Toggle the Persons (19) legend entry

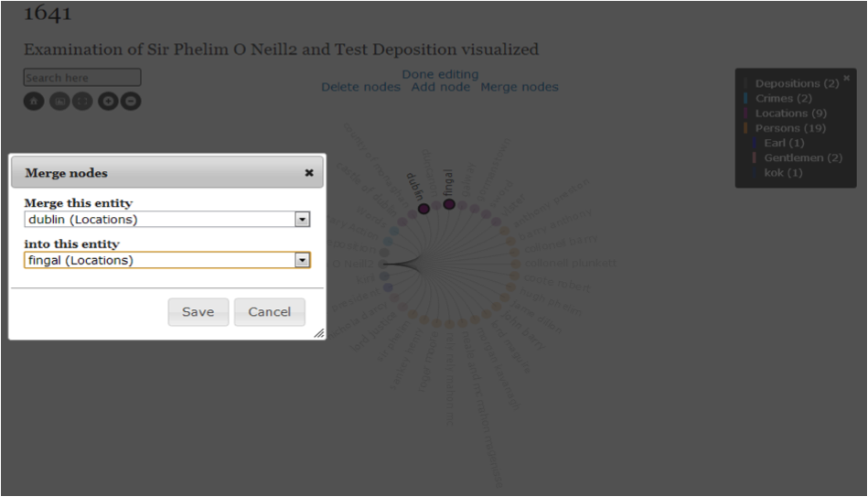tap(790, 128)
